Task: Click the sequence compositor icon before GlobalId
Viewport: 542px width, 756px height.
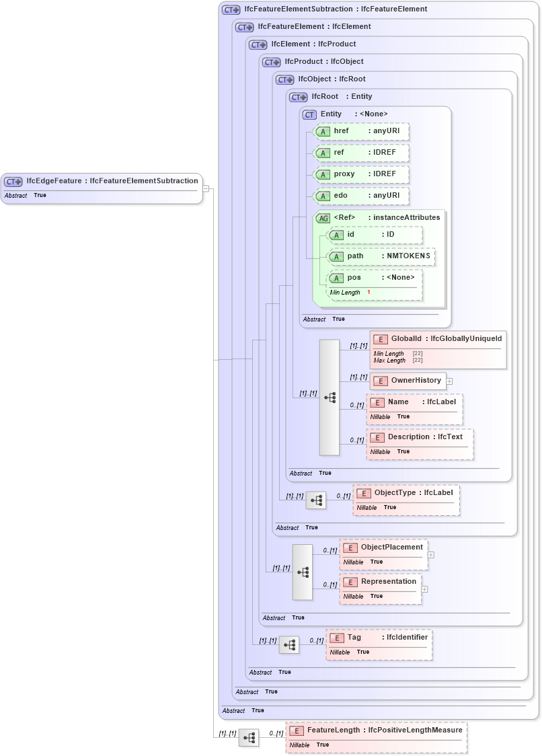Action: [x=329, y=398]
